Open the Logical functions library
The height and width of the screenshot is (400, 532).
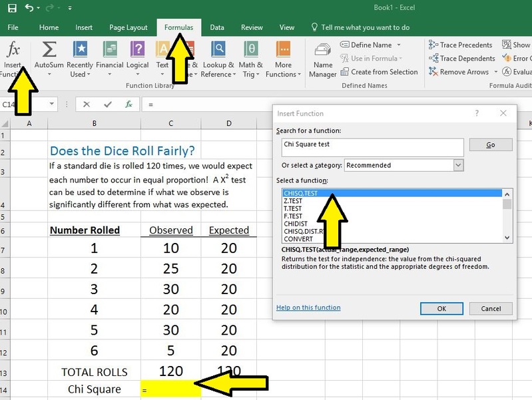(x=137, y=51)
